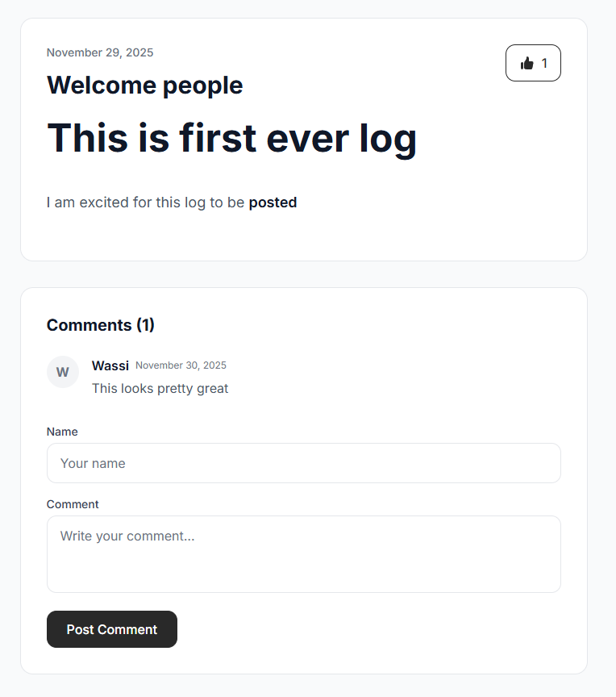Select the commenter name 'Wassi'
Image resolution: width=616 pixels, height=697 pixels.
110,365
